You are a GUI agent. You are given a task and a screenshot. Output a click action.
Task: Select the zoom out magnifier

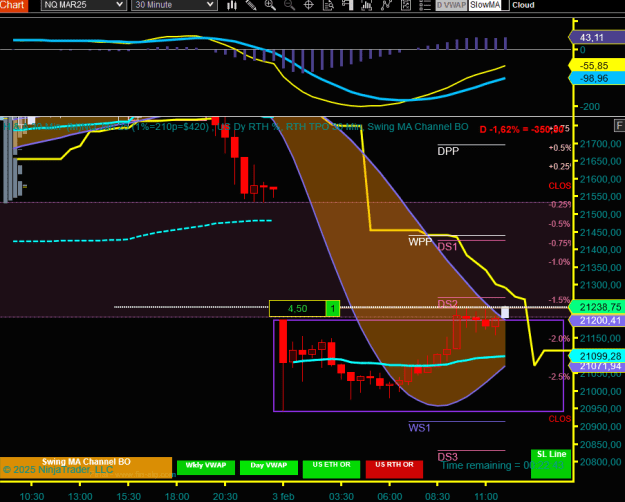tap(289, 5)
